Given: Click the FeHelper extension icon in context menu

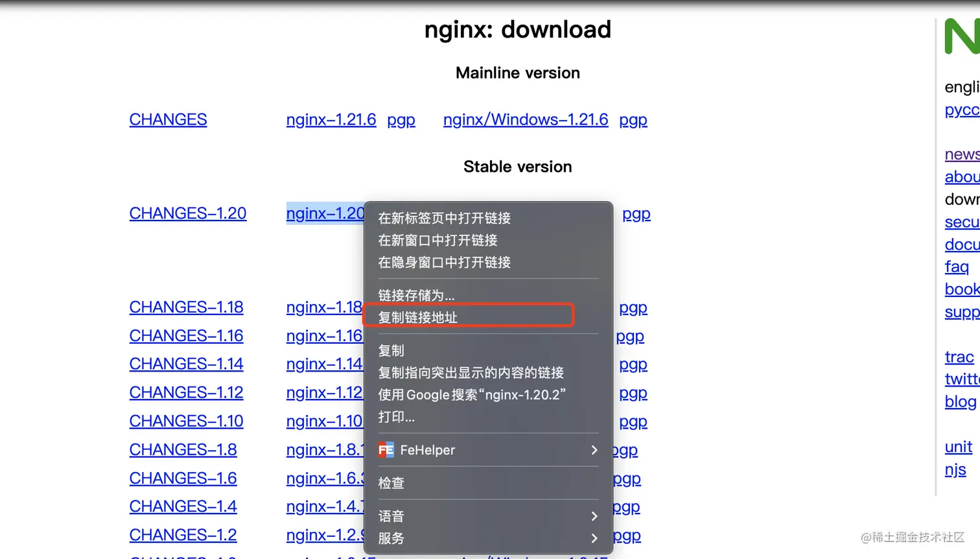Looking at the screenshot, I should [386, 450].
